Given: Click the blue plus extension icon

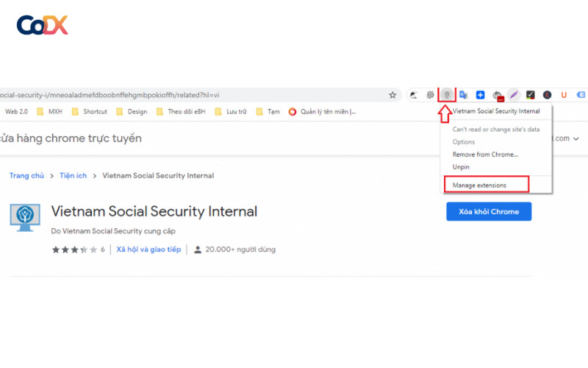Looking at the screenshot, I should [480, 95].
